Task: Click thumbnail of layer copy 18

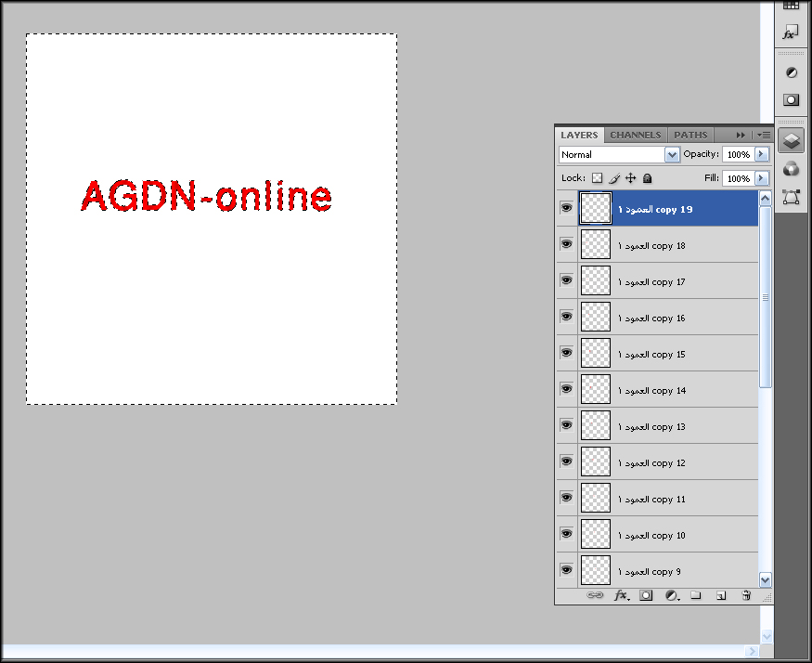Action: coord(596,244)
